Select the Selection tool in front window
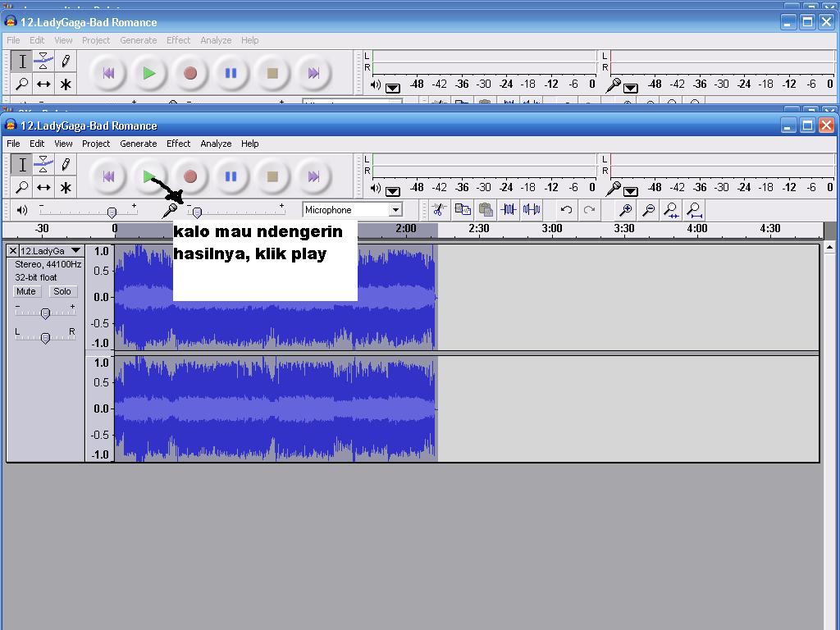Viewport: 840px width, 630px height. (x=22, y=164)
